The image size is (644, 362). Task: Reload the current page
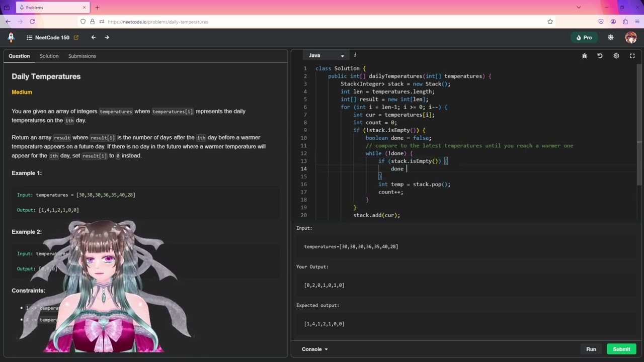tap(32, 22)
